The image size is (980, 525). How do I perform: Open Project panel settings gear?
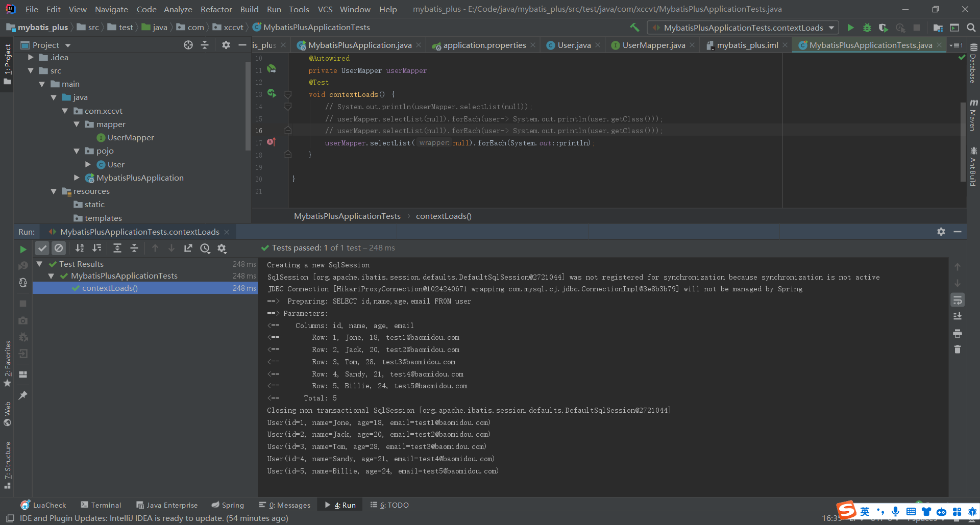coord(226,45)
